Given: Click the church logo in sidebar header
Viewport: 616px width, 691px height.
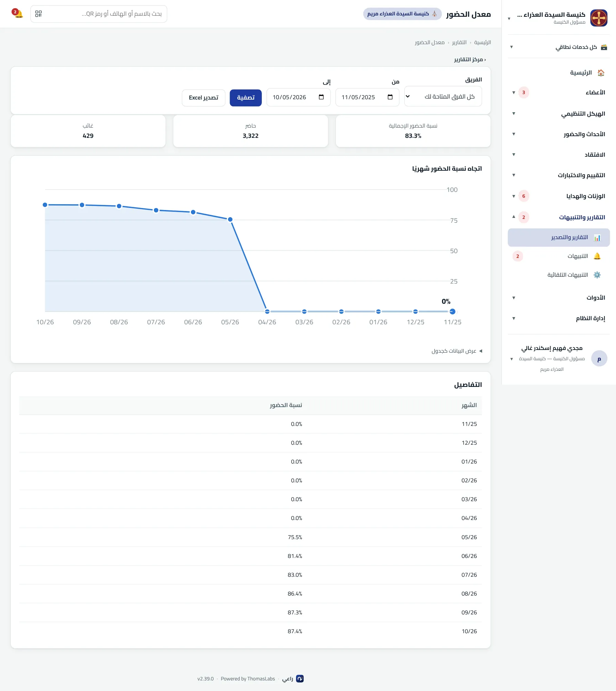Looking at the screenshot, I should [x=599, y=18].
